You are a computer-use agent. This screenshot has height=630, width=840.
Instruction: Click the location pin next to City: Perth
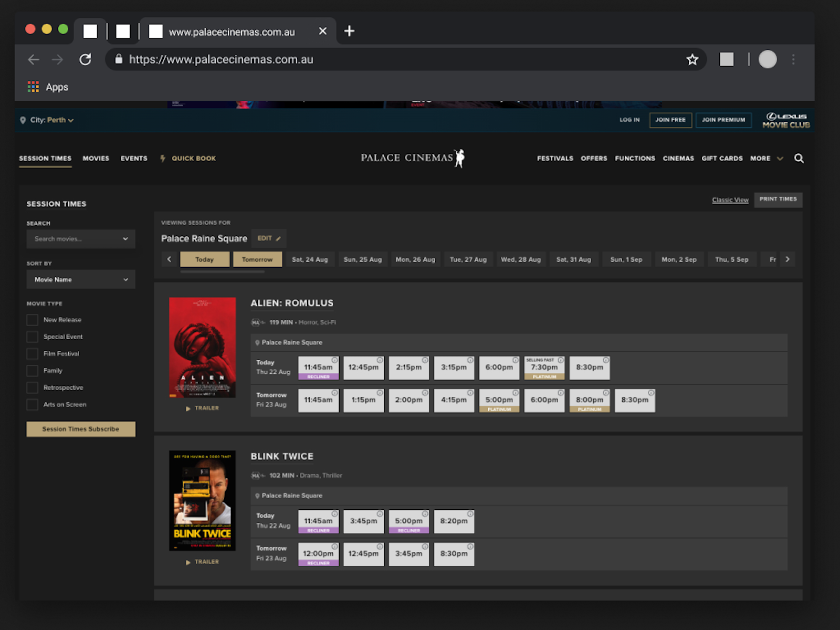(x=23, y=120)
